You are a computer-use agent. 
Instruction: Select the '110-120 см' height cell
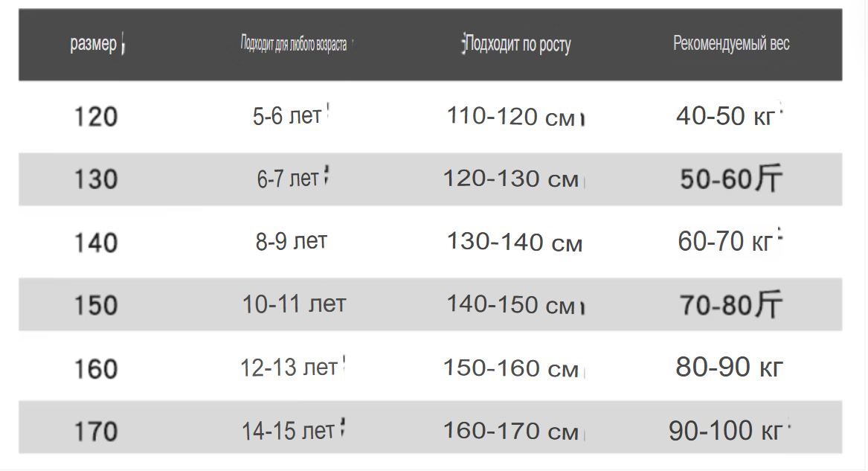pyautogui.click(x=511, y=116)
